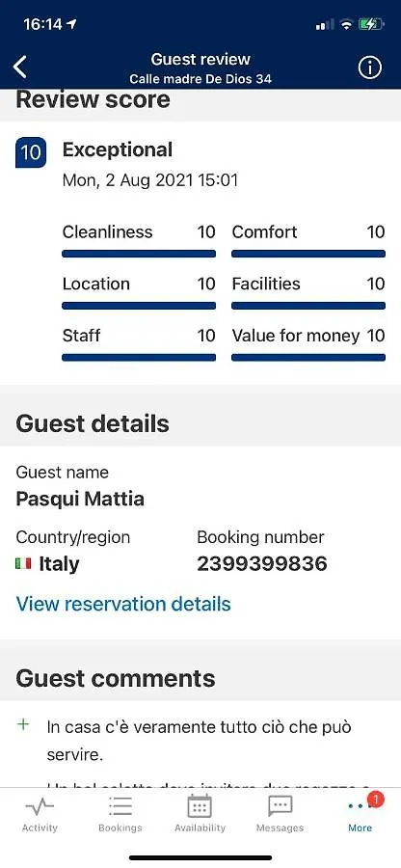Tap the More three-dots icon
The width and height of the screenshot is (401, 868).
pos(360,806)
